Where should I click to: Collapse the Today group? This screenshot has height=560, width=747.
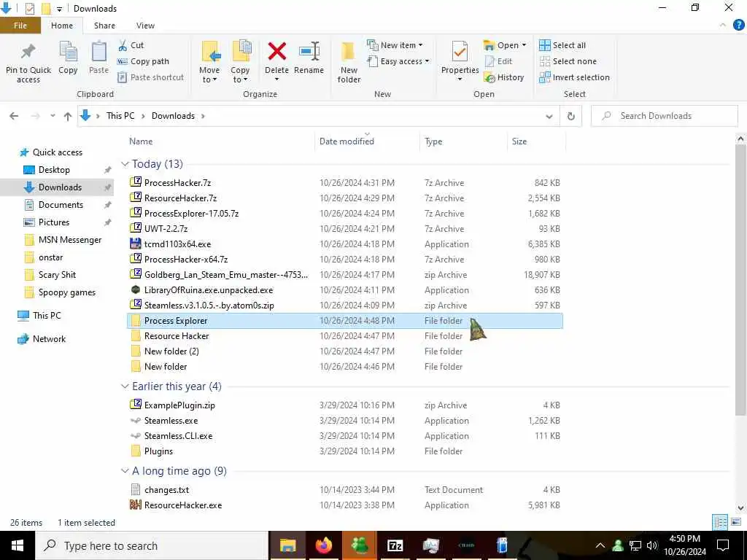click(125, 164)
